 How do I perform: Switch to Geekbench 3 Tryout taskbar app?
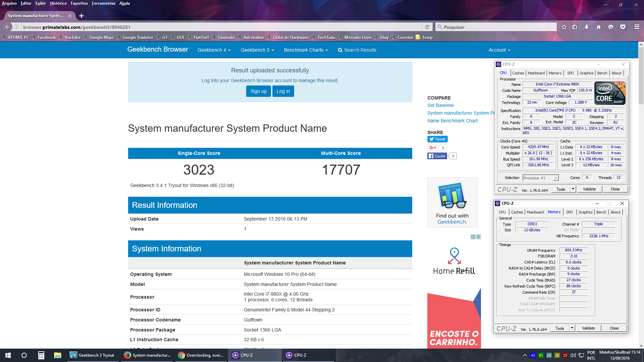[92, 355]
